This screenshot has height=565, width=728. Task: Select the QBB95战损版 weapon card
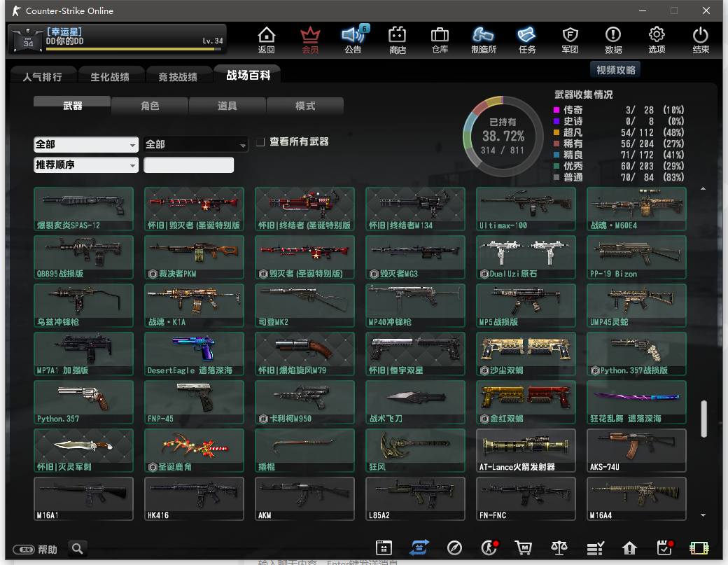(83, 257)
